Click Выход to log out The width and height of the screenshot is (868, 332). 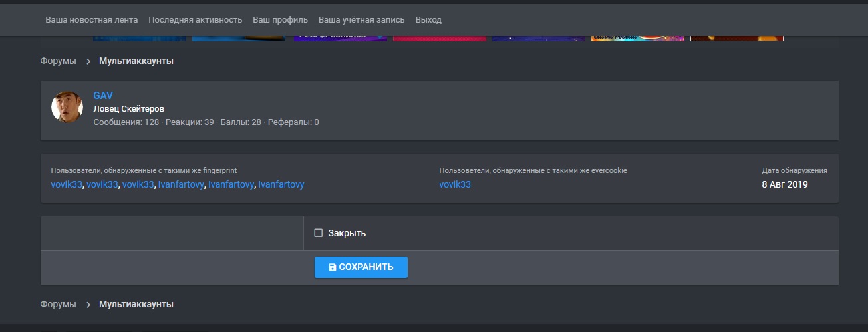(x=428, y=20)
